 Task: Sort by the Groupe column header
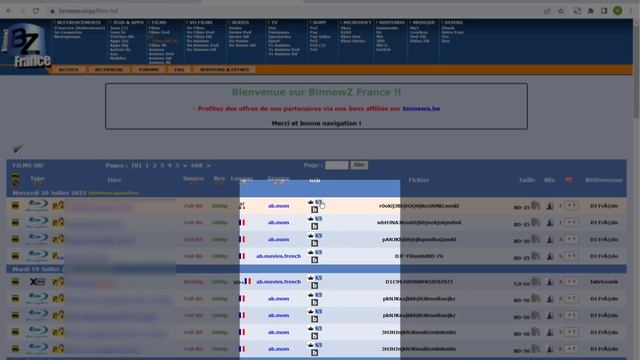pyautogui.click(x=278, y=179)
